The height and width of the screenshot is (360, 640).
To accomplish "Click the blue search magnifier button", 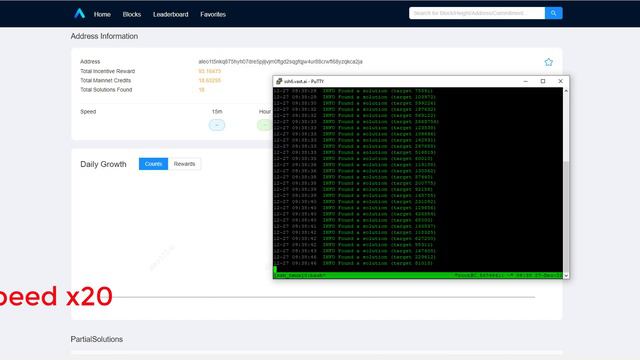I will [553, 13].
